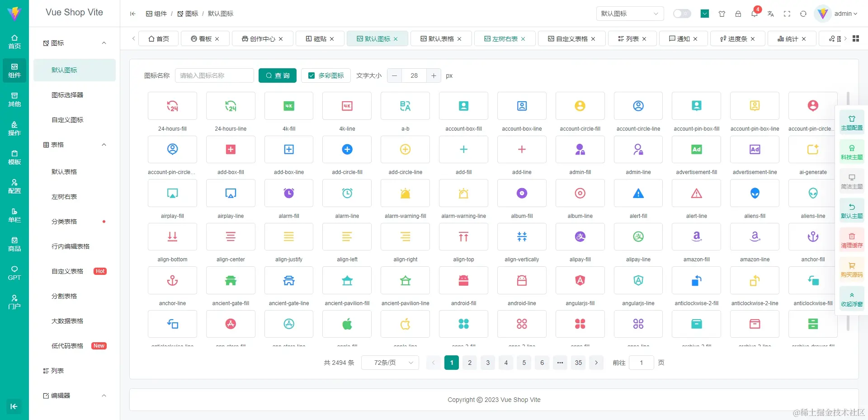Click the icon name search input field
Viewport: 868px width, 420px height.
coord(215,76)
